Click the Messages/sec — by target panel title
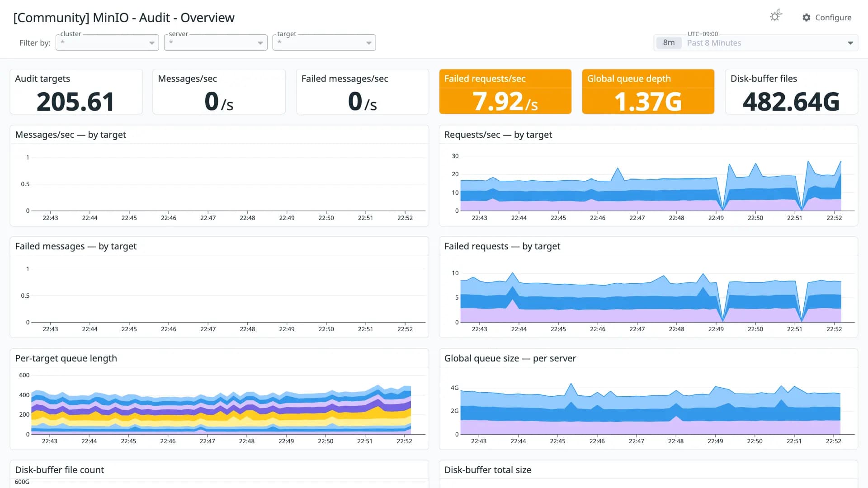The height and width of the screenshot is (488, 868). click(x=71, y=135)
